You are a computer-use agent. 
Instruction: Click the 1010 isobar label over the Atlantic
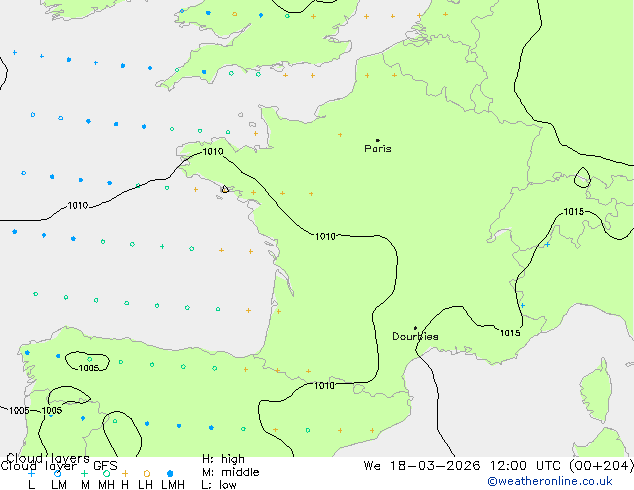click(78, 205)
